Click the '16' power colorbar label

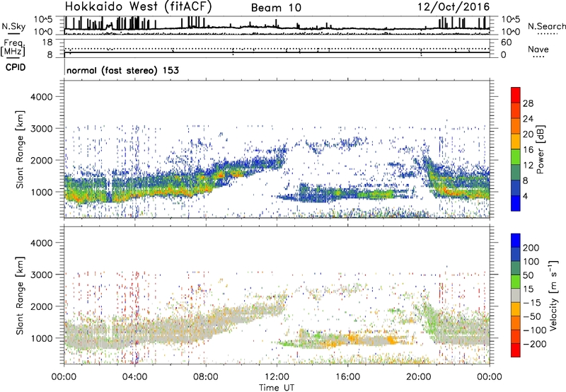pos(528,150)
